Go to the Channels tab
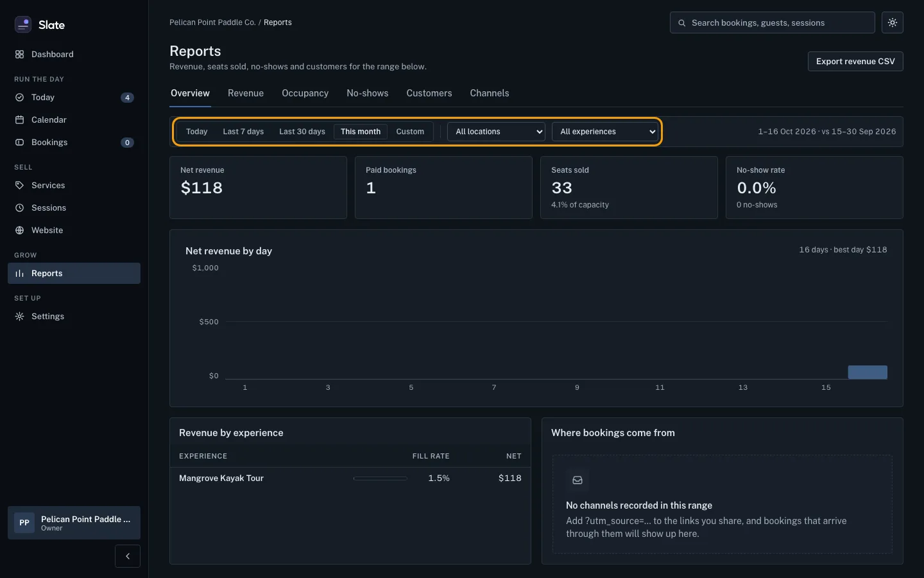924x578 pixels. tap(490, 93)
